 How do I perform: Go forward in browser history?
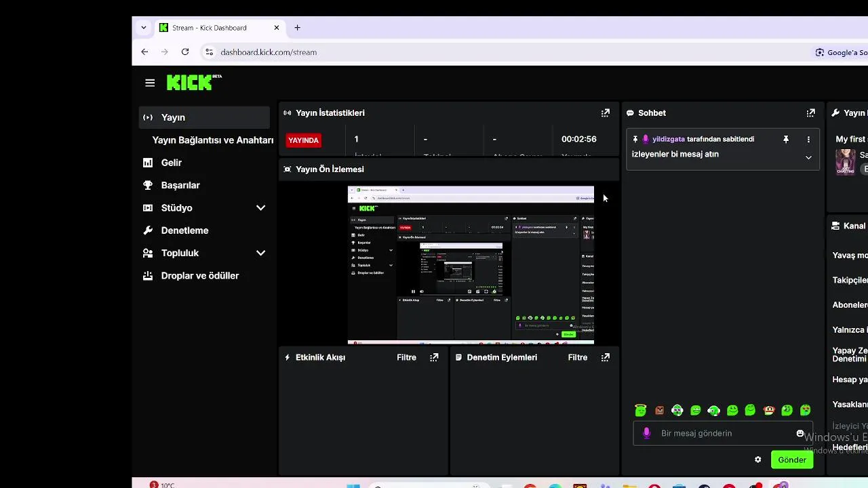164,52
